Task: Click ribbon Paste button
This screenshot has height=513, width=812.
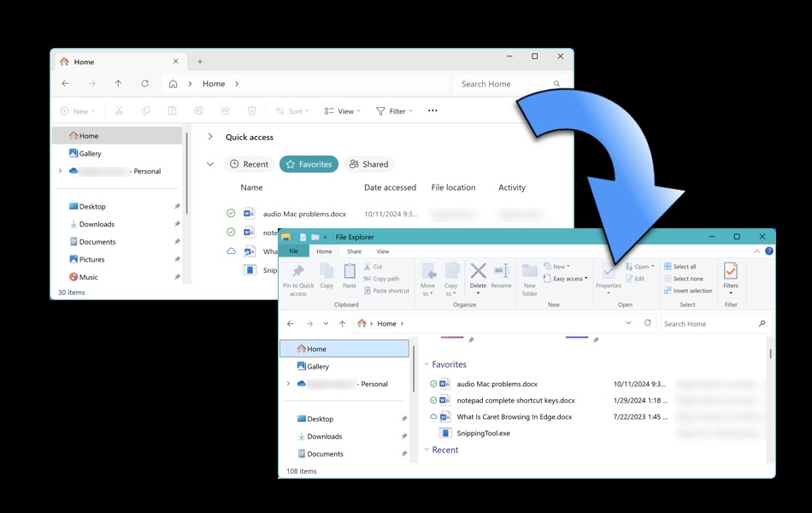Action: (x=350, y=276)
